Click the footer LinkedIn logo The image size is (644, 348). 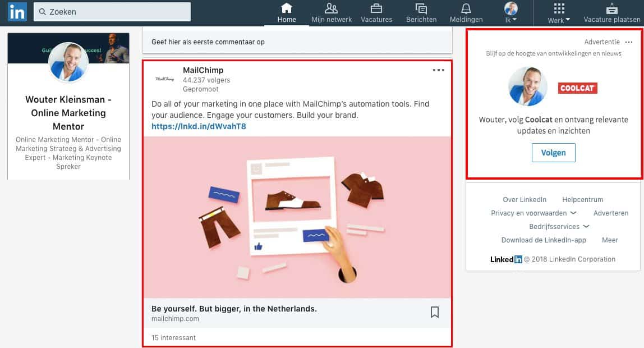tap(506, 259)
